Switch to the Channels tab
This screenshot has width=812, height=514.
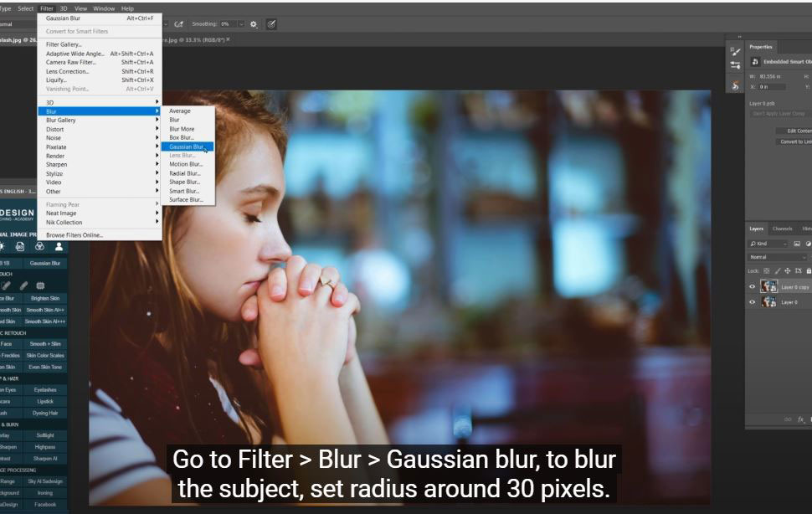coord(782,229)
